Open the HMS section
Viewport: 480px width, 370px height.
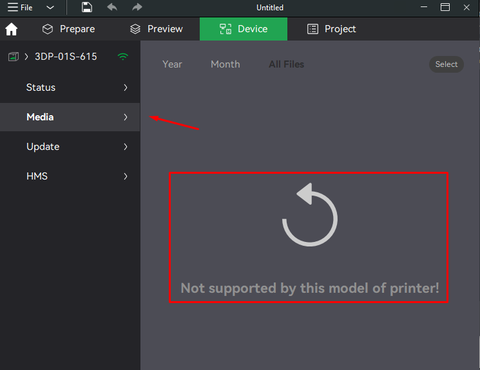[x=70, y=176]
